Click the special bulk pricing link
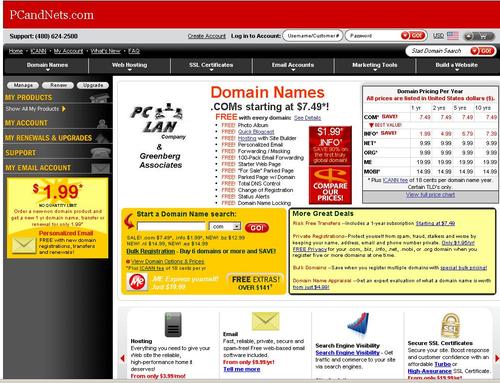 tap(464, 268)
